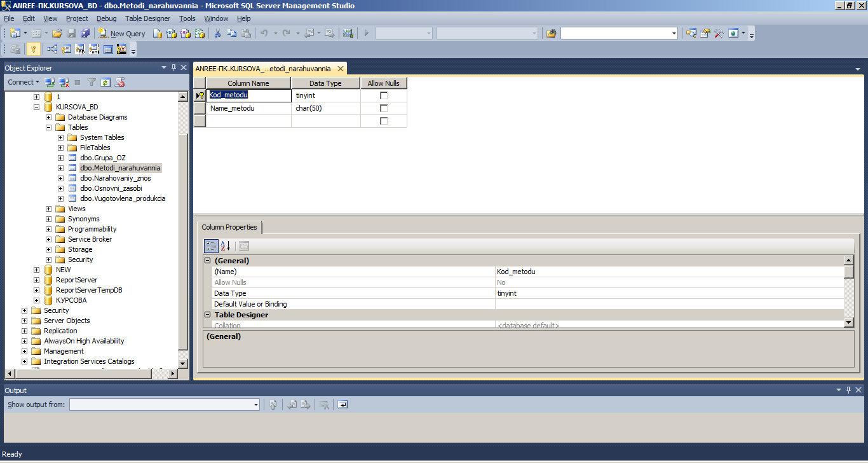Click the Copy toolbar icon

coord(232,33)
